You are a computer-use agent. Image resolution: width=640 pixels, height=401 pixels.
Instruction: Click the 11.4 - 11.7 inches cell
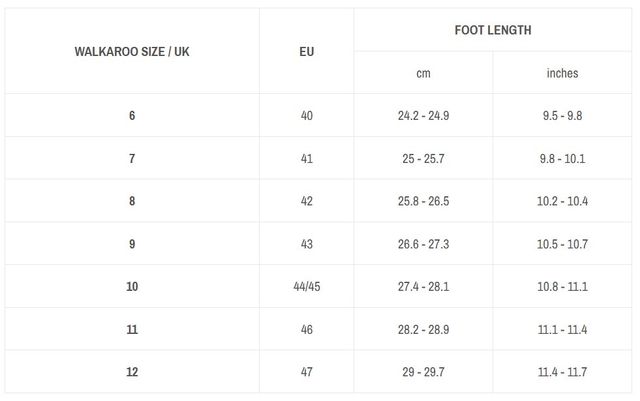pyautogui.click(x=562, y=372)
